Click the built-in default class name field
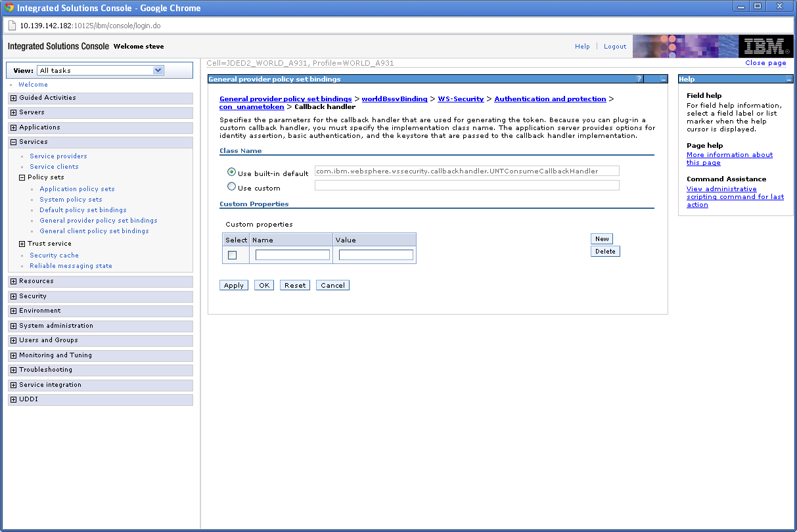Viewport: 797px width, 532px height. point(467,171)
